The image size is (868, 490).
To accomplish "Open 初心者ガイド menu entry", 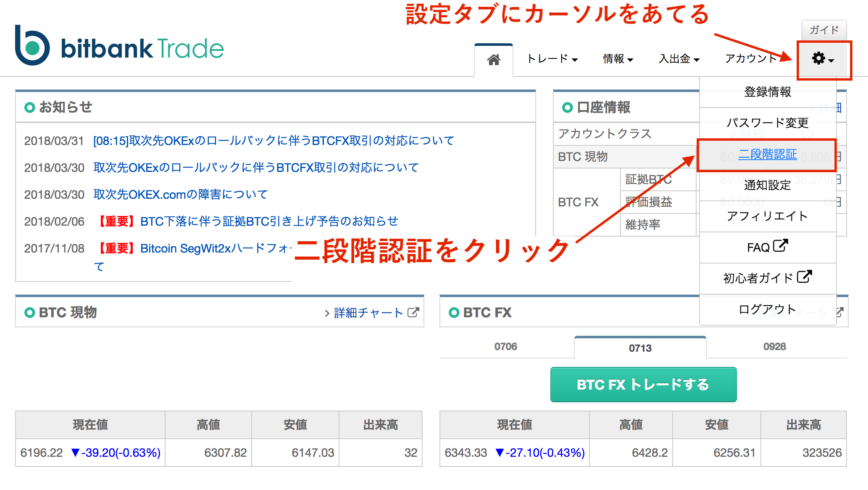I will click(768, 278).
